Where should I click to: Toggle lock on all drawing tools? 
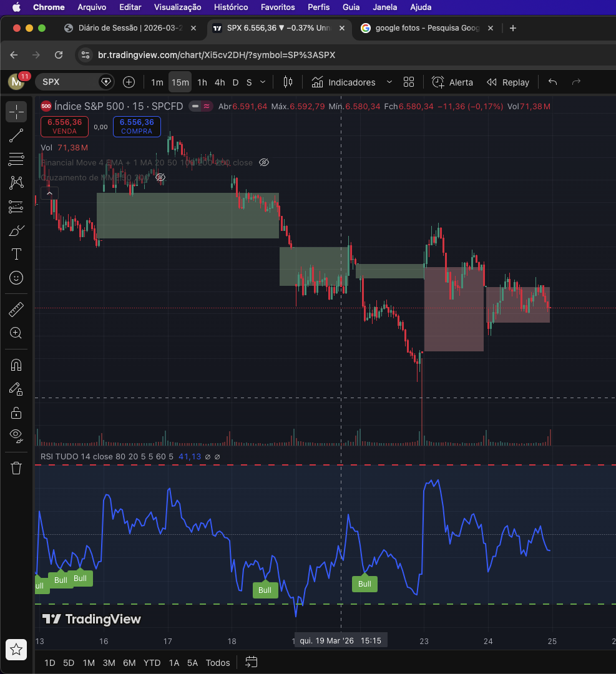pyautogui.click(x=16, y=413)
